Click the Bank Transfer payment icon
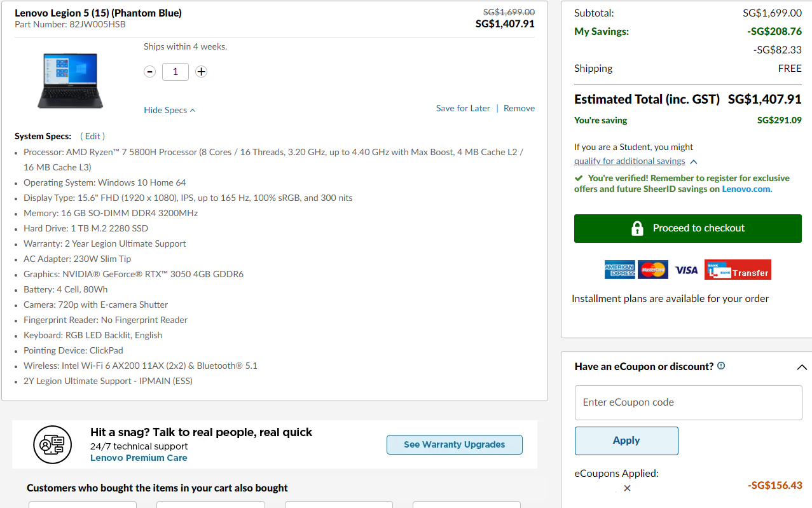 pos(738,270)
